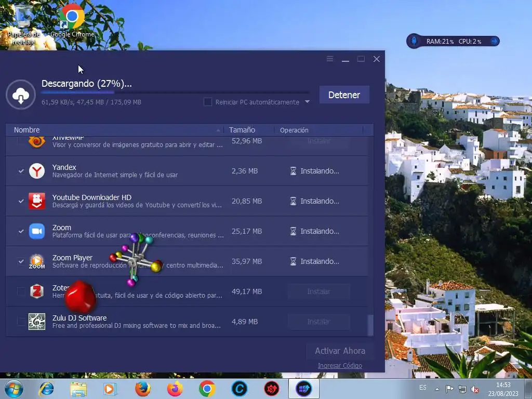Sort by the Tamaño column header
Viewport: 532px width, 399px height.
coord(249,130)
